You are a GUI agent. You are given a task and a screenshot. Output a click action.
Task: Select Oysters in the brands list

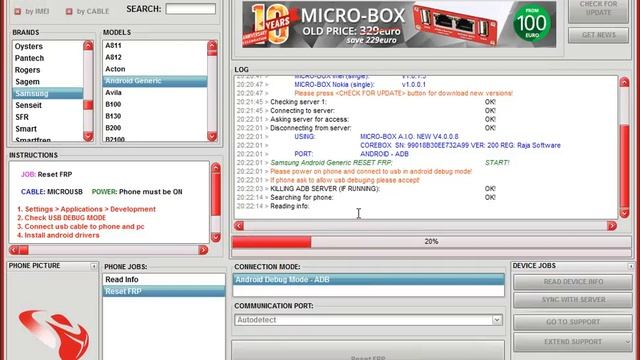click(48, 46)
